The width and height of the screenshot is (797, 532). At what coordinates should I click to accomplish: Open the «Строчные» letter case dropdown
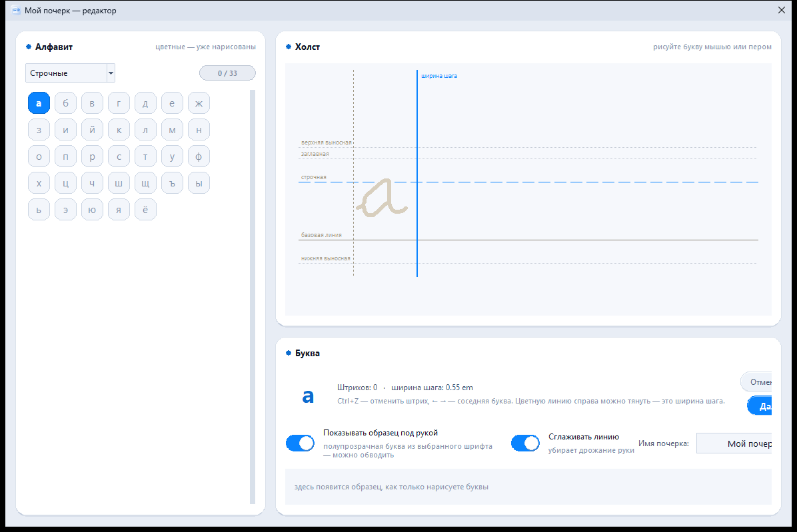click(70, 73)
